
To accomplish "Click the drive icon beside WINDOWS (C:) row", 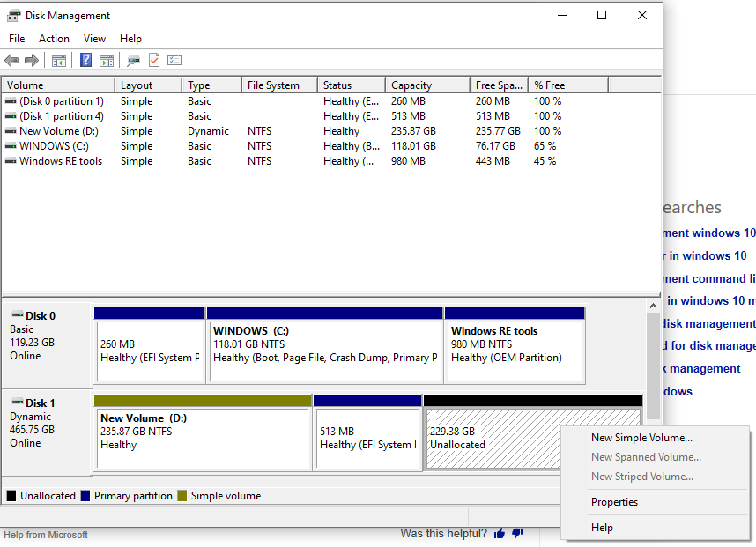I will pos(11,146).
